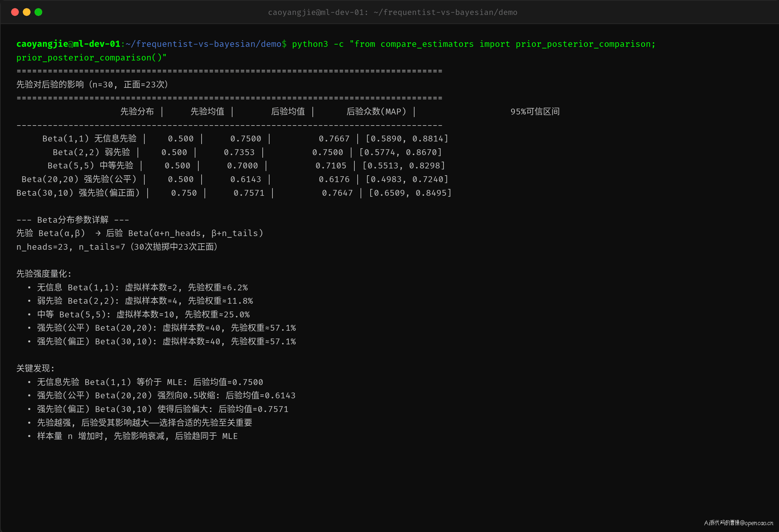Click the 先验 Beta(α,β) → 后验 formula line
This screenshot has height=532, width=779.
[140, 233]
